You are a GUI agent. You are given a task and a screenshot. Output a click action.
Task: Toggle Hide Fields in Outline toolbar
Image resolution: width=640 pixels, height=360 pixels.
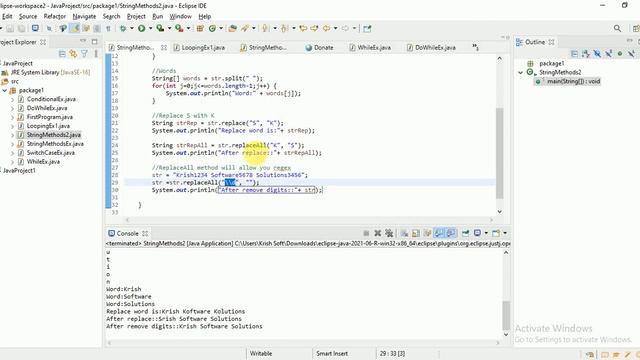pyautogui.click(x=597, y=53)
